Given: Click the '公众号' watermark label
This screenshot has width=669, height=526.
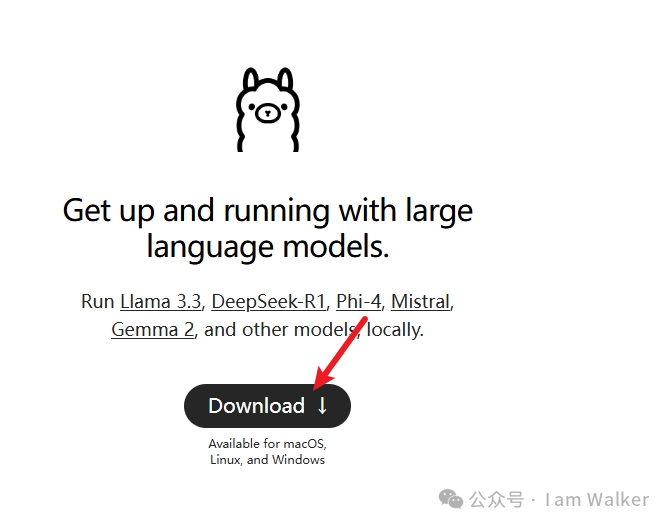Looking at the screenshot, I should coord(497,500).
